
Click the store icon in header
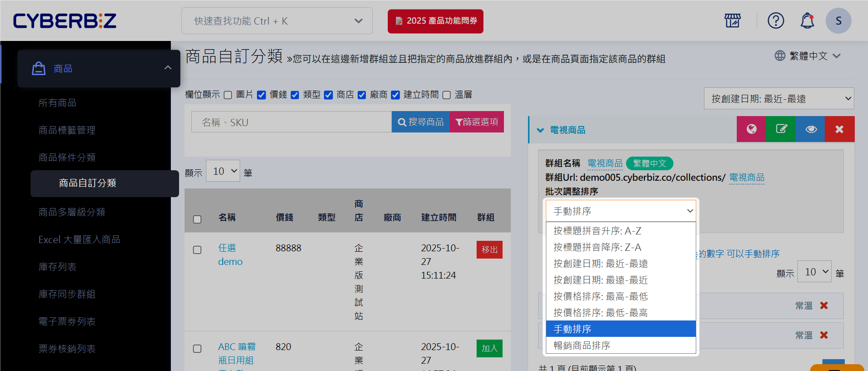point(732,20)
